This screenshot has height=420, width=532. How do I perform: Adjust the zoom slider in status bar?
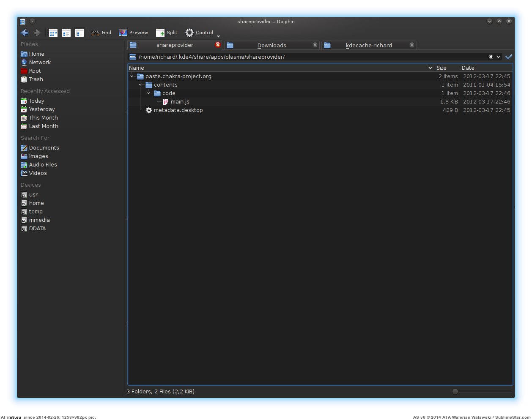pos(455,391)
